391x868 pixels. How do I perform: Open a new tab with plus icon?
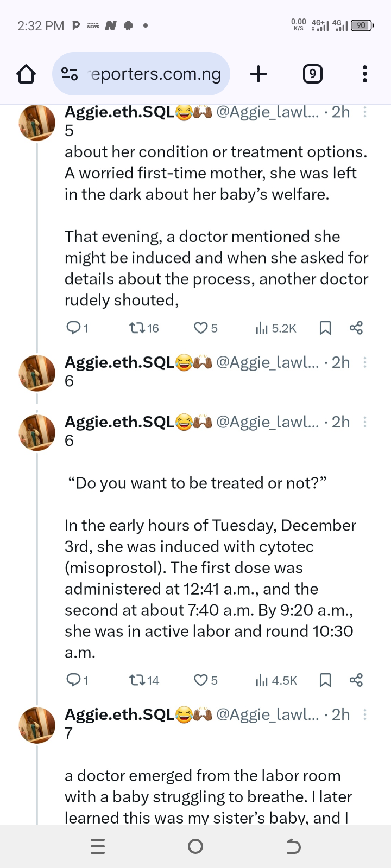click(x=258, y=74)
